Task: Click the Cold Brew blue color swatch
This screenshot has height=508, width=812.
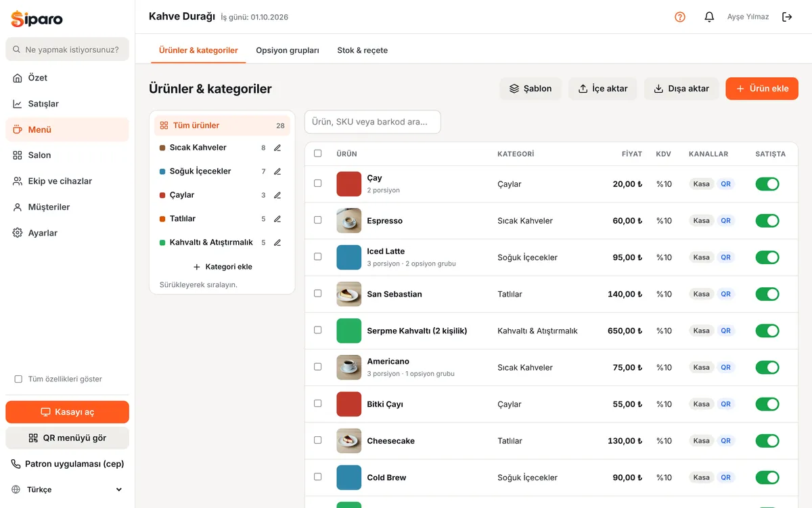Action: [349, 478]
